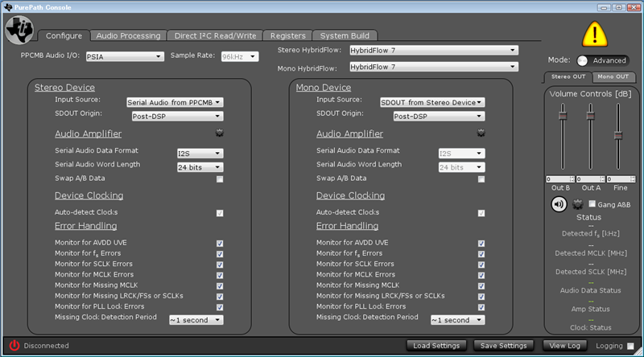Uncheck Stereo Monitor for AVDD UVE
Screen dimensions: 644x357
pyautogui.click(x=220, y=244)
